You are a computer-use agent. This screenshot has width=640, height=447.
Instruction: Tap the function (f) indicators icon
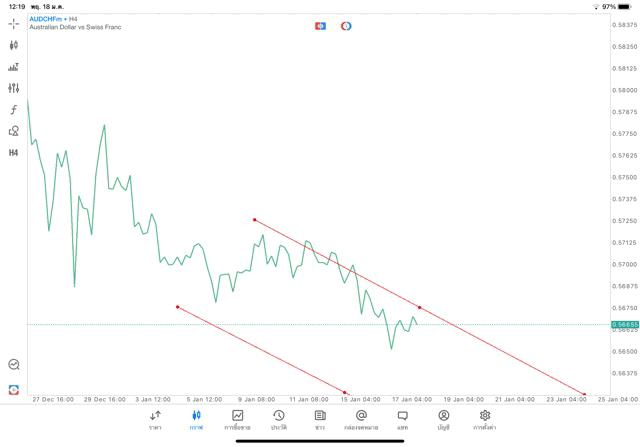click(x=14, y=110)
